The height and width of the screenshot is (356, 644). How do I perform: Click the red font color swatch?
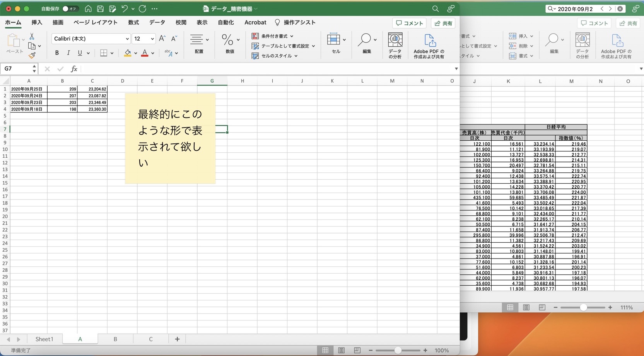(x=145, y=53)
